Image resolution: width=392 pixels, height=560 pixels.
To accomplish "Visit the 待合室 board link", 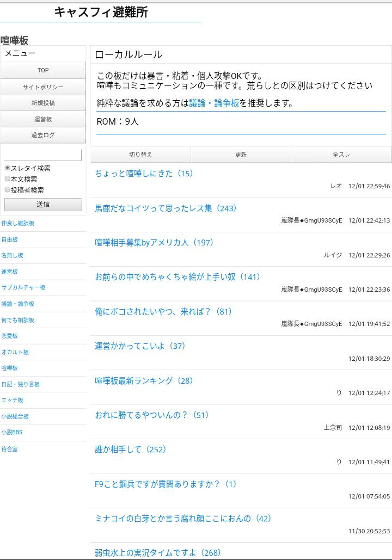I will [x=10, y=449].
